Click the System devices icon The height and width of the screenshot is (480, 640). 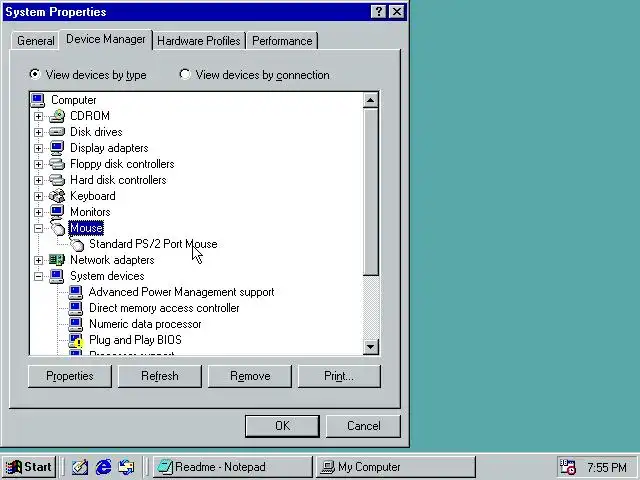tap(57, 276)
